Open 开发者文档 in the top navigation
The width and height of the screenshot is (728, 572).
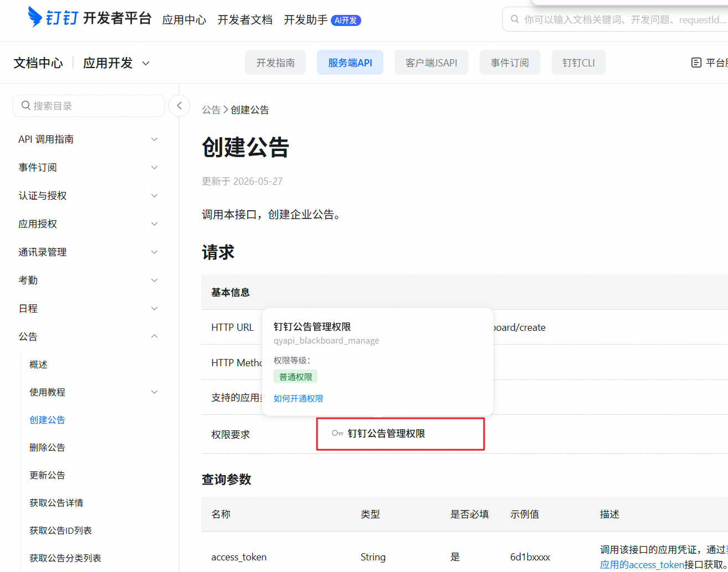[245, 20]
